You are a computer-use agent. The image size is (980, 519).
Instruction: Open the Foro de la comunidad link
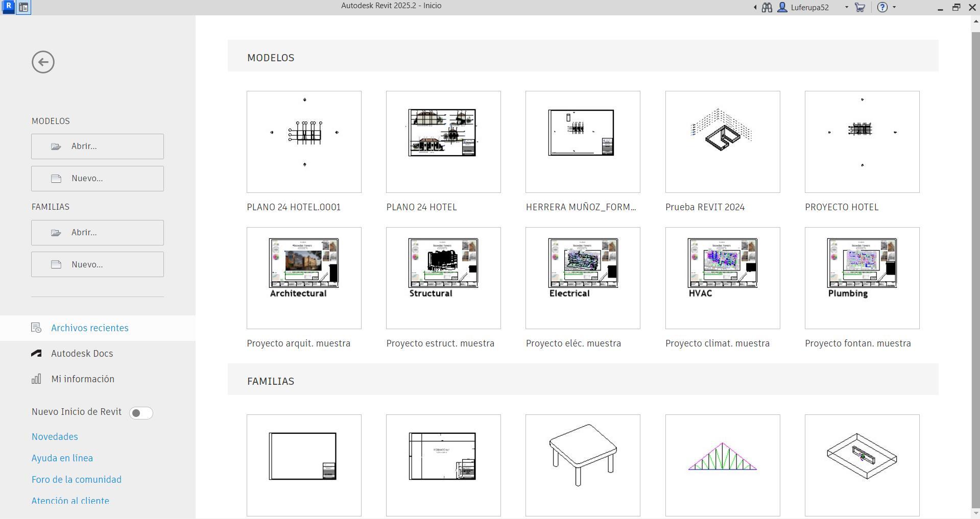pos(77,480)
